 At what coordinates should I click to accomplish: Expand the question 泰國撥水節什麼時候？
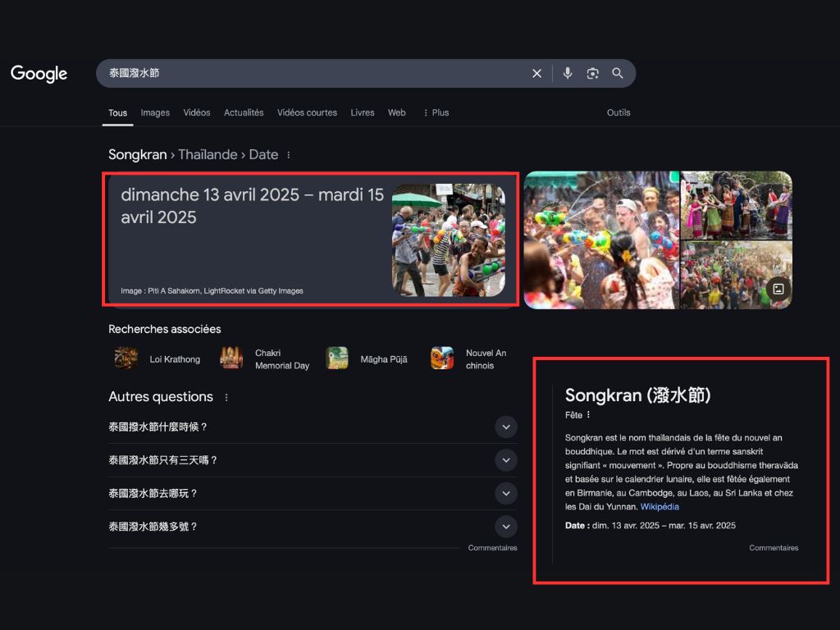coord(313,427)
